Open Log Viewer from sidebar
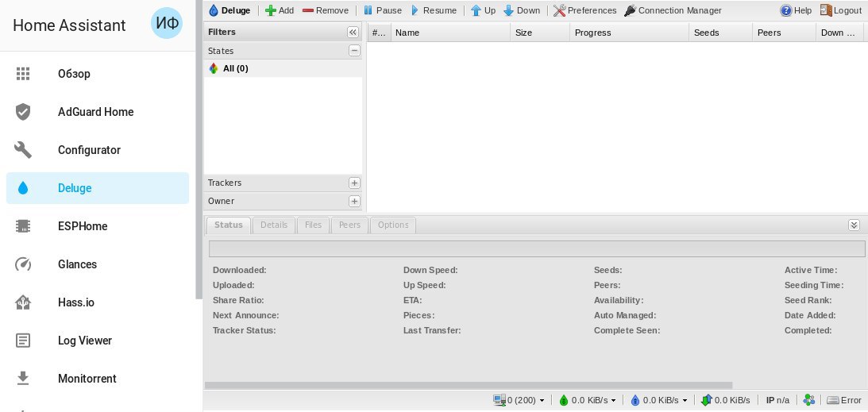Viewport: 868px width, 412px height. tap(98, 341)
